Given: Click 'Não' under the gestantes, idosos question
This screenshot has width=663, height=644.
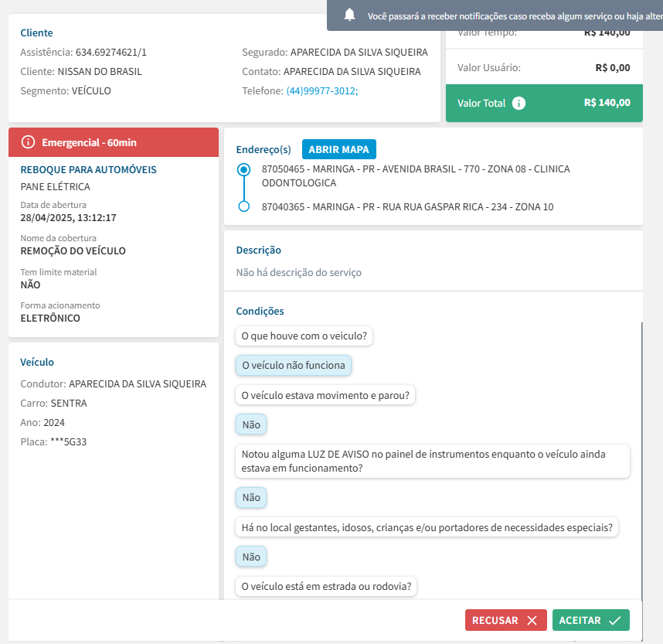Looking at the screenshot, I should (x=251, y=557).
